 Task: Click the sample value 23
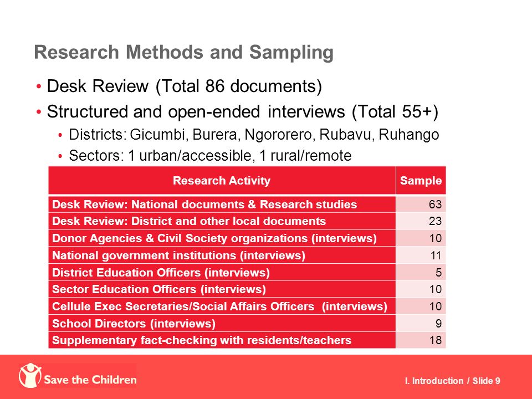[435, 221]
